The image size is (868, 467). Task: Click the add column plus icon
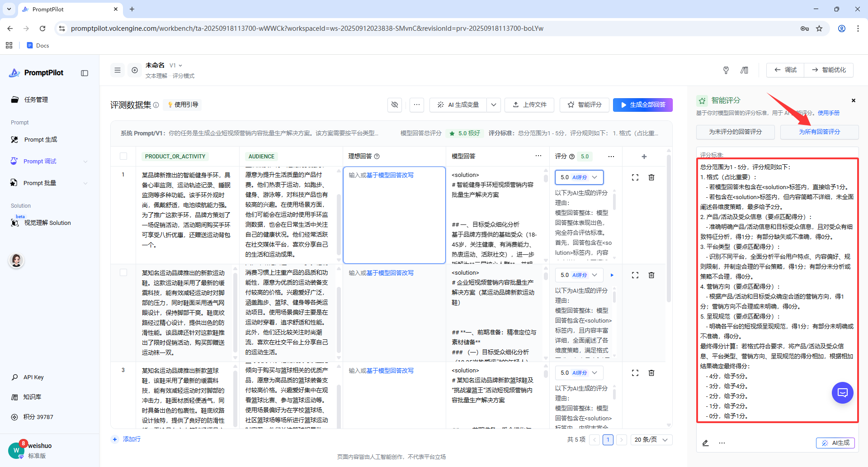click(x=644, y=157)
